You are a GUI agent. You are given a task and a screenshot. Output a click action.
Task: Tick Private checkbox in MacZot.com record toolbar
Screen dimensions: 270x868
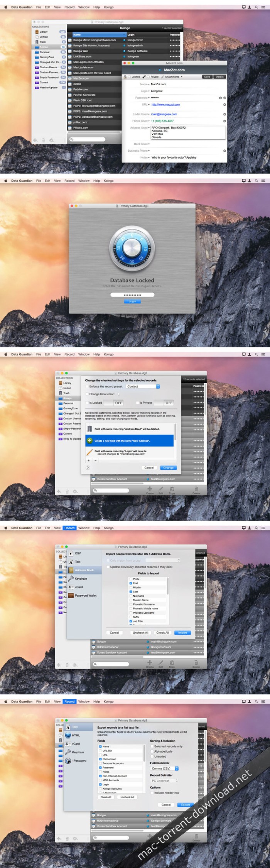tap(148, 77)
